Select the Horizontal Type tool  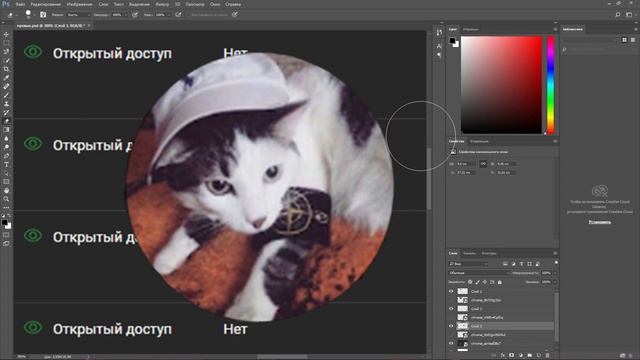tap(6, 164)
